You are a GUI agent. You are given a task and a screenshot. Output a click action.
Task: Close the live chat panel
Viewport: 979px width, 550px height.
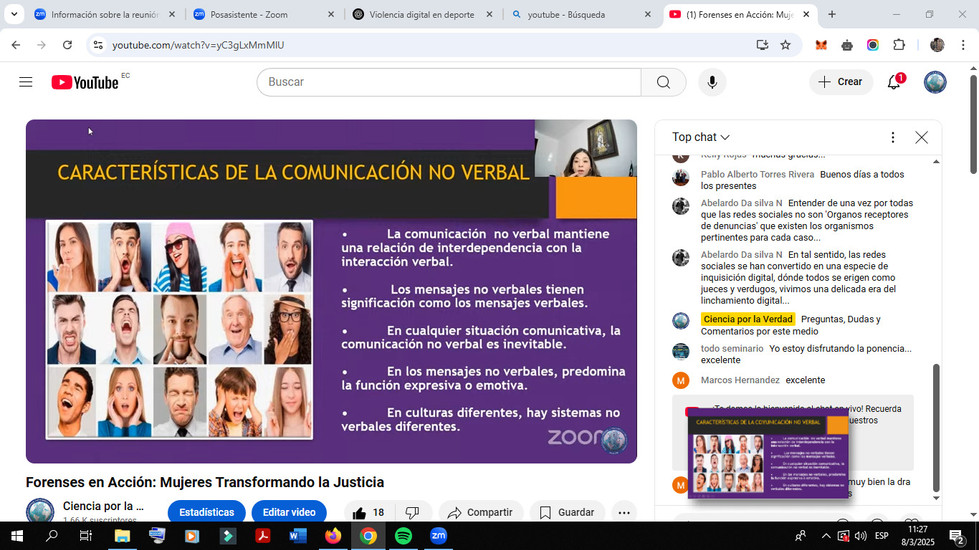click(922, 137)
